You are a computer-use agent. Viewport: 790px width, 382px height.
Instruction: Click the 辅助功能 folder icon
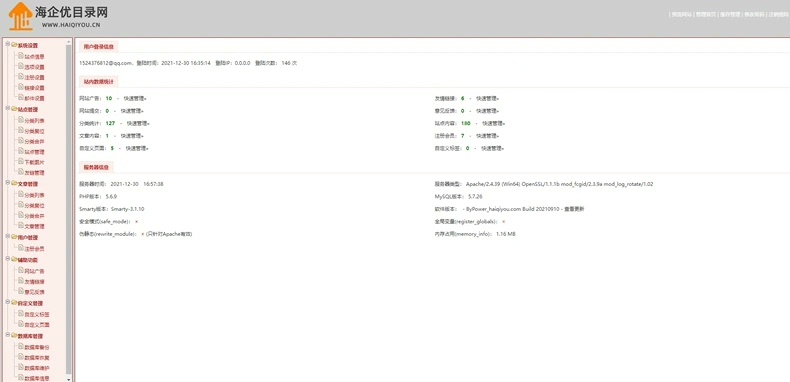[x=14, y=260]
